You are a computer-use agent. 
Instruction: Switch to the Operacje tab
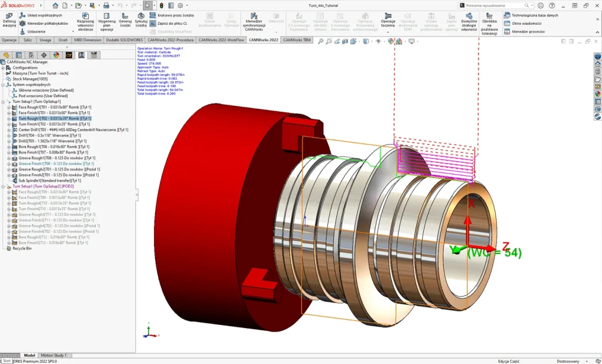(9, 40)
